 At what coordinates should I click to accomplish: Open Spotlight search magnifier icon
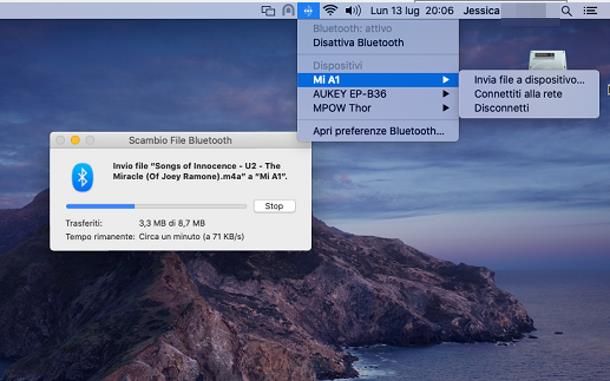click(566, 11)
